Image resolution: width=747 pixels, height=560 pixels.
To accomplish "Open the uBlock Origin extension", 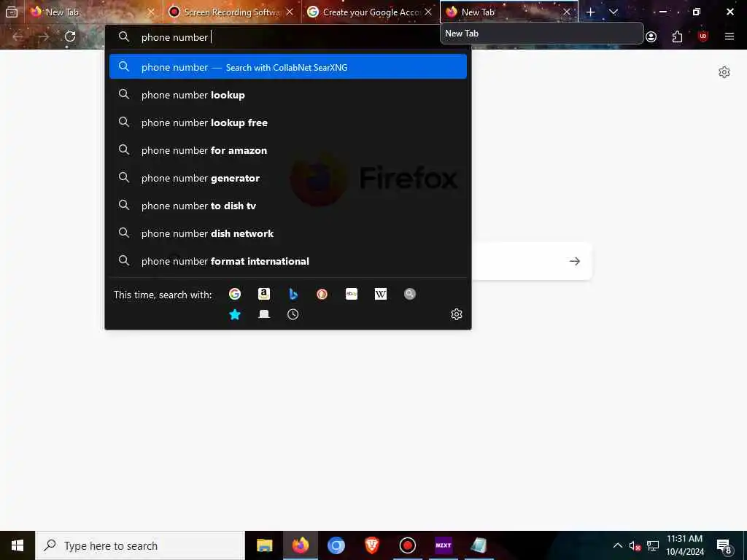I will (x=703, y=36).
